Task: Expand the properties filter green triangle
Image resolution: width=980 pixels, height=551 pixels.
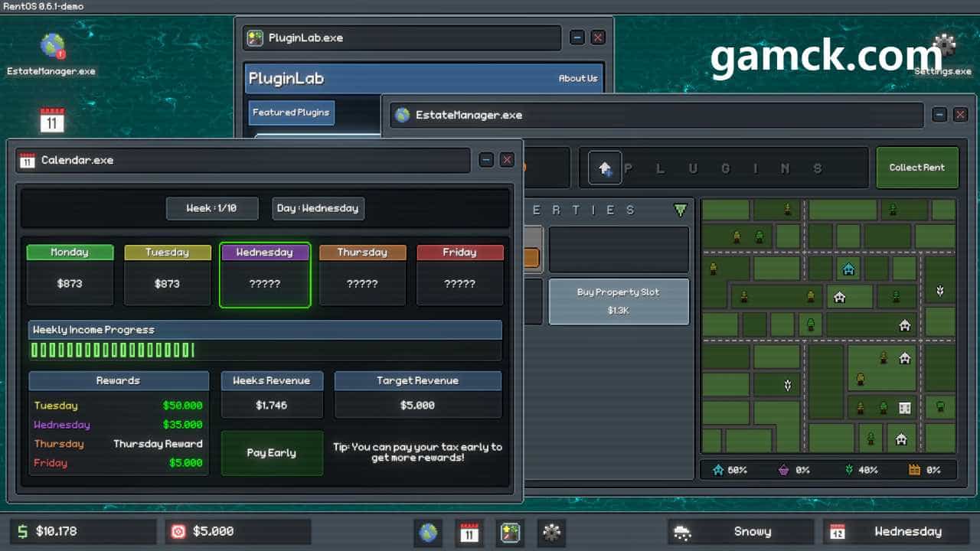Action: pyautogui.click(x=680, y=210)
